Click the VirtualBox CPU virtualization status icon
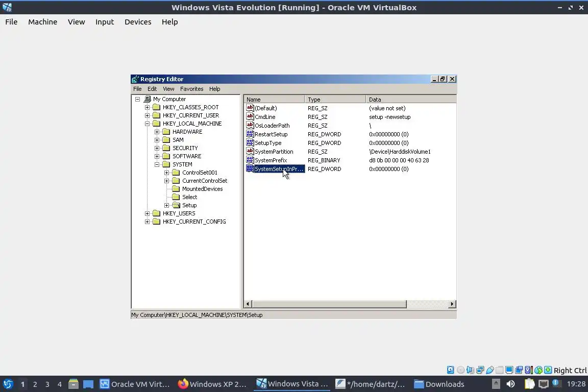588x392 pixels. [x=529, y=370]
